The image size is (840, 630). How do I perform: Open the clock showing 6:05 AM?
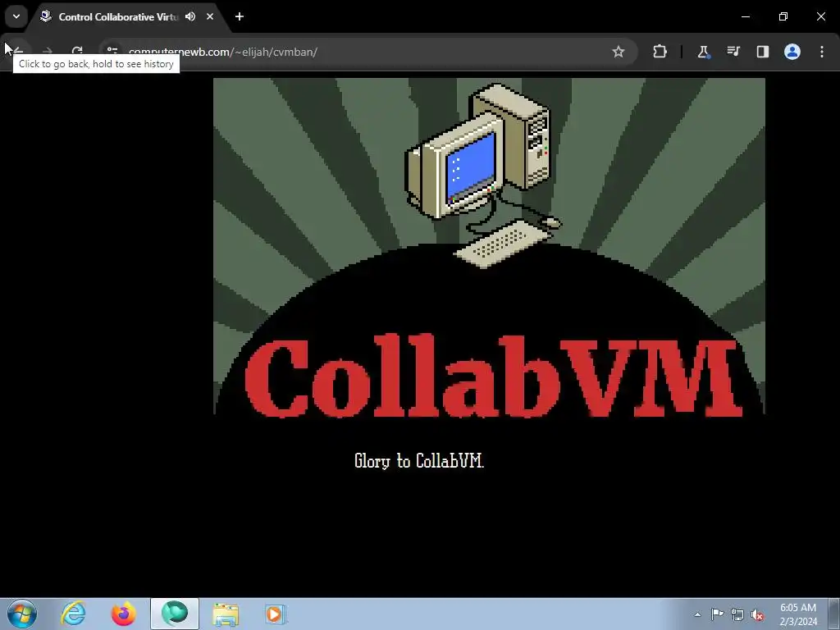[x=798, y=614]
